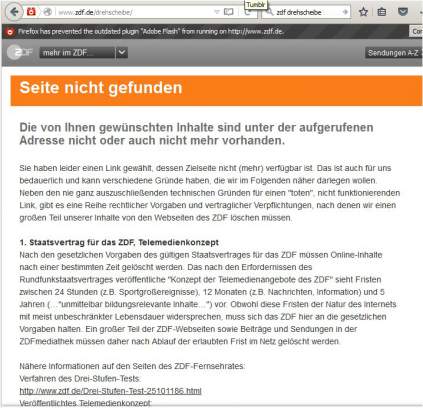Click the Pocket icon in the toolbar
This screenshot has width=423, height=408.
[403, 12]
